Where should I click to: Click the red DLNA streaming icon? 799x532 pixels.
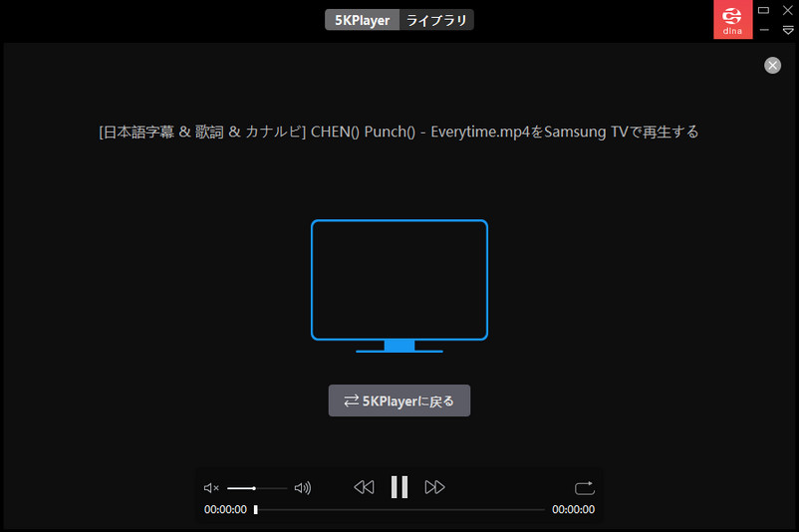pos(732,20)
